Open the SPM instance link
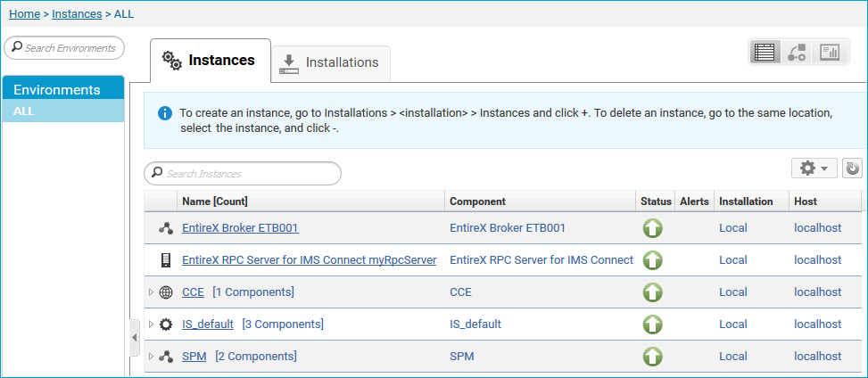The image size is (868, 378). click(194, 357)
